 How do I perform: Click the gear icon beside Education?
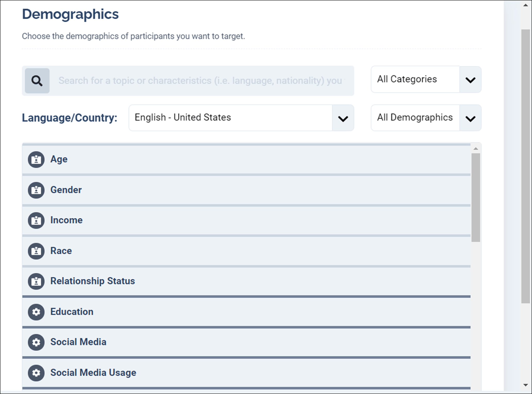click(36, 312)
